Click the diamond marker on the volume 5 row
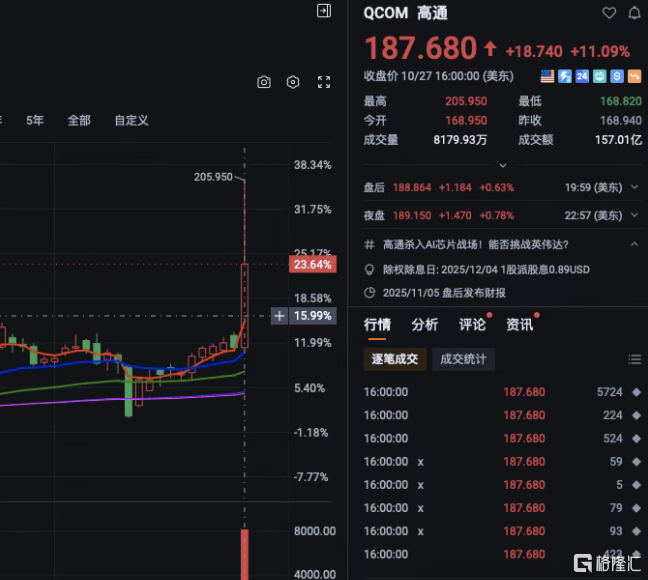The height and width of the screenshot is (580, 648). pyautogui.click(x=636, y=485)
